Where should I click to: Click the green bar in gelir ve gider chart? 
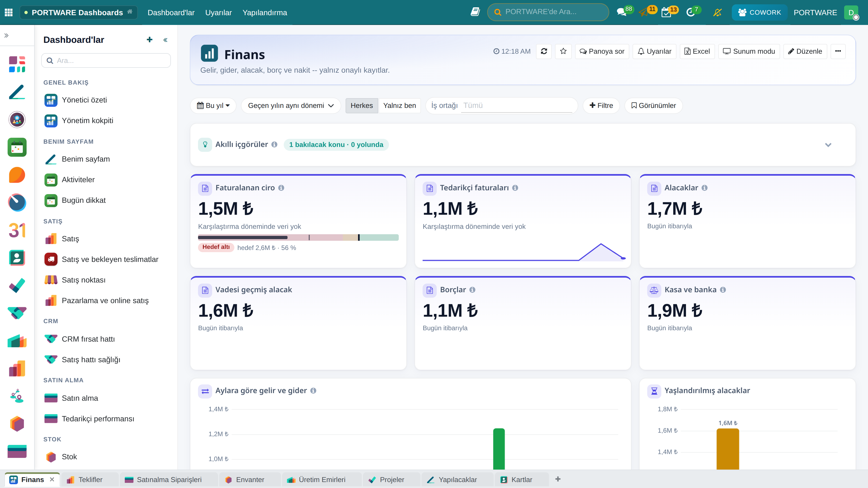[x=499, y=449]
